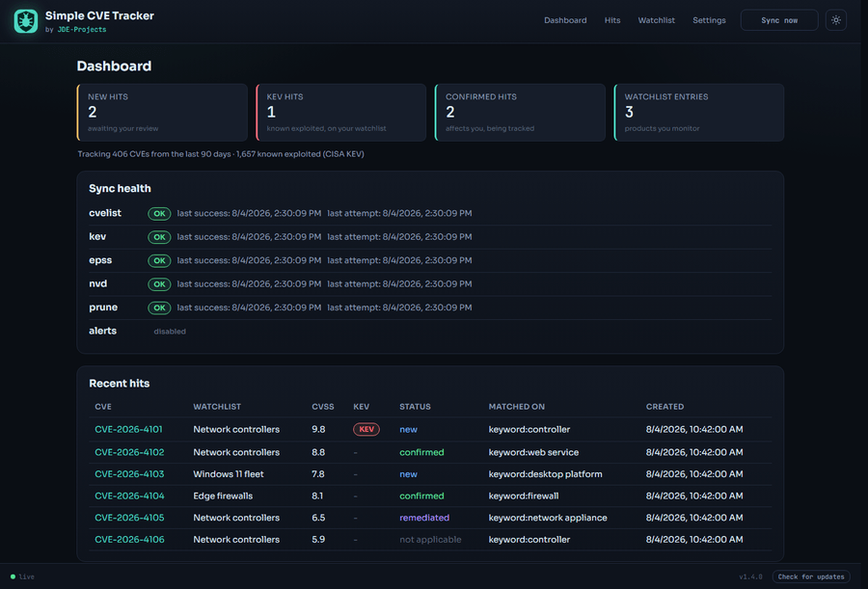This screenshot has height=589, width=868.
Task: Click 'keyword:desktop platform' matched cell
Action: click(545, 474)
